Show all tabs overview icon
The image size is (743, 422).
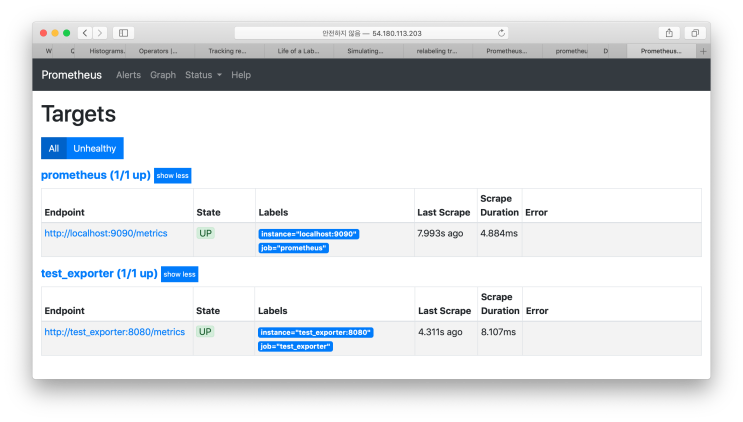695,33
